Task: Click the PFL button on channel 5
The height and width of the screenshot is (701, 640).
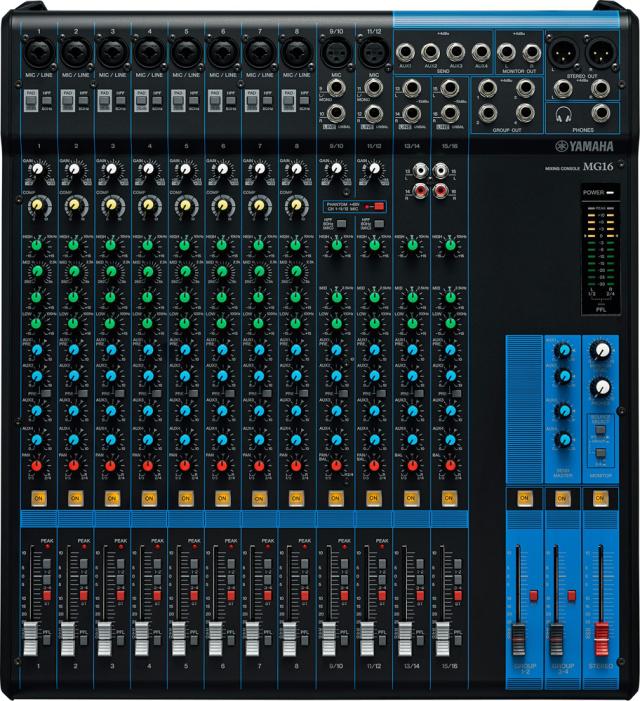Action: tap(194, 640)
